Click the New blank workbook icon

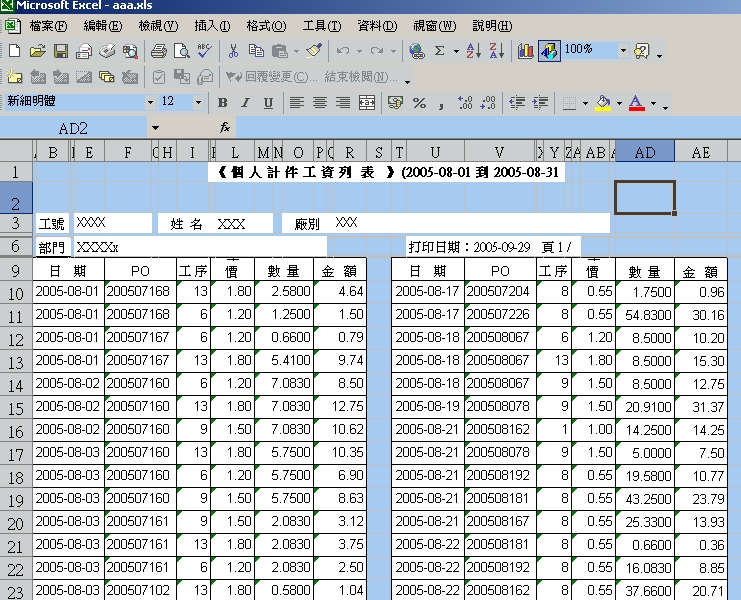pos(15,51)
